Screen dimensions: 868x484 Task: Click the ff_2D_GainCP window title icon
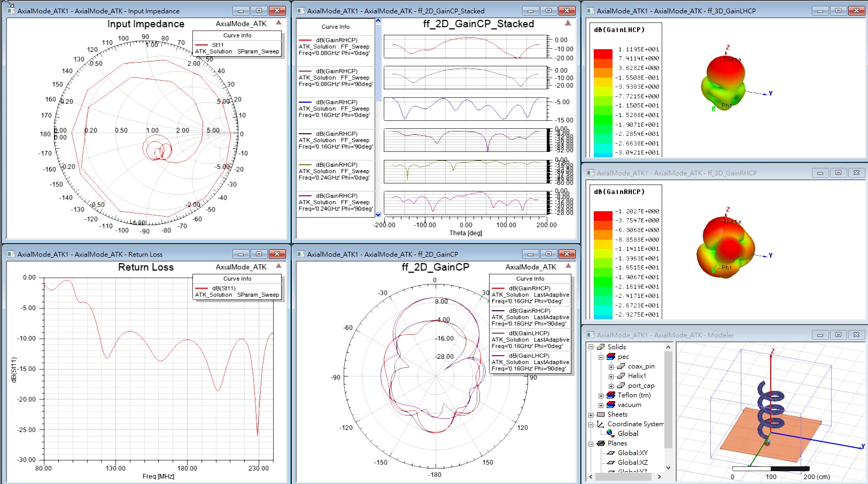pyautogui.click(x=300, y=254)
